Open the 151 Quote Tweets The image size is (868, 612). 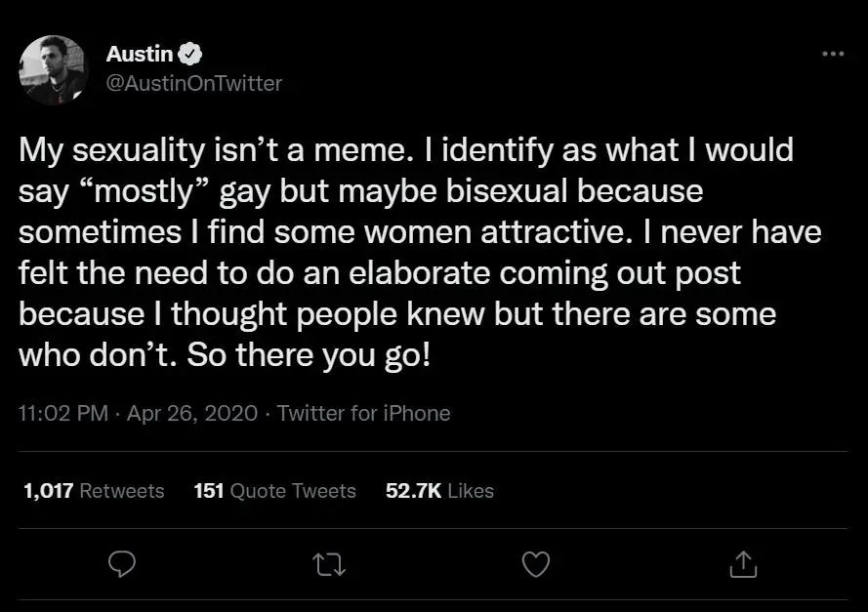click(x=274, y=491)
